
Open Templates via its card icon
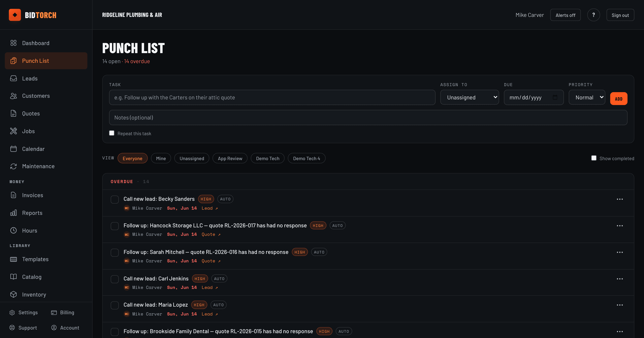pyautogui.click(x=13, y=259)
